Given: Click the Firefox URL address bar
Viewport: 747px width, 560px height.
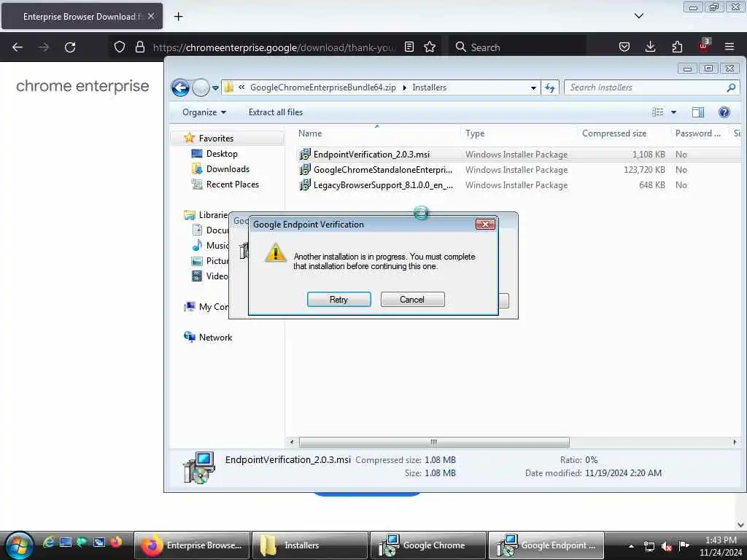Looking at the screenshot, I should [x=274, y=47].
